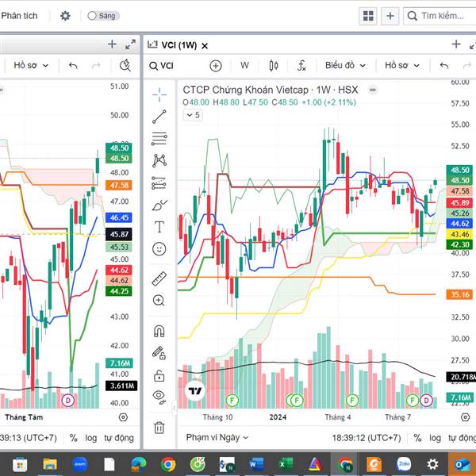Add a new panel with top plus button
The width and height of the screenshot is (476, 476).
tap(390, 16)
